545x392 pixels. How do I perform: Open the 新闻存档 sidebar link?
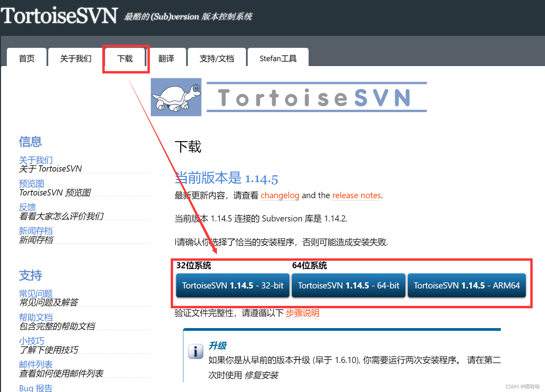36,231
